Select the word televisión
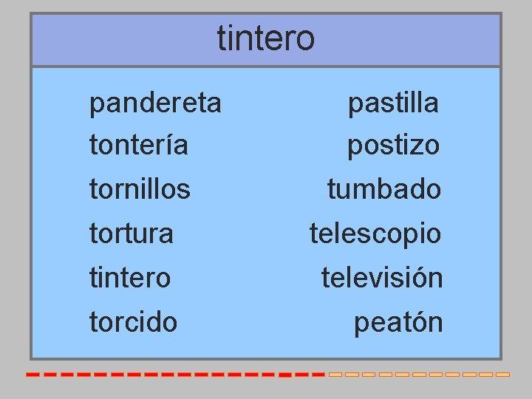532x399 pixels. (x=382, y=277)
